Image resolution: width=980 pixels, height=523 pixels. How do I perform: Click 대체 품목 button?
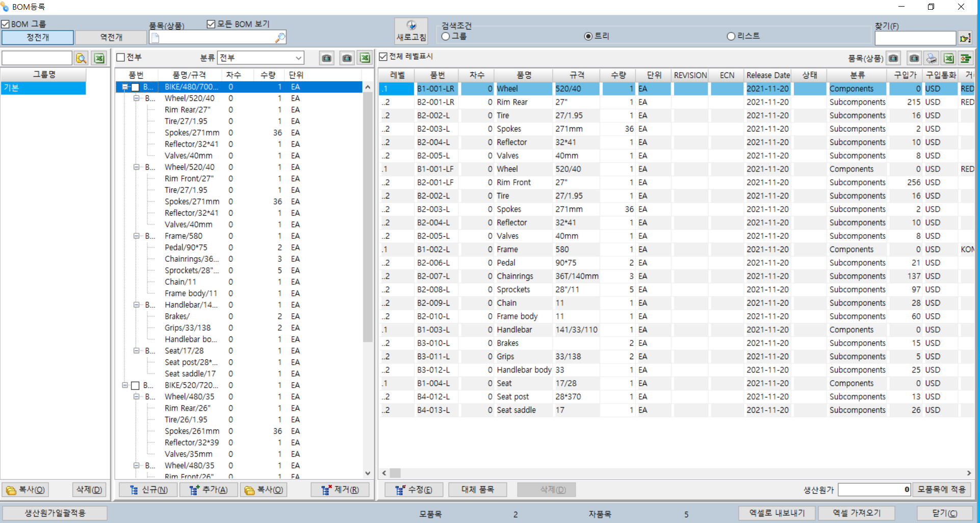coord(478,490)
